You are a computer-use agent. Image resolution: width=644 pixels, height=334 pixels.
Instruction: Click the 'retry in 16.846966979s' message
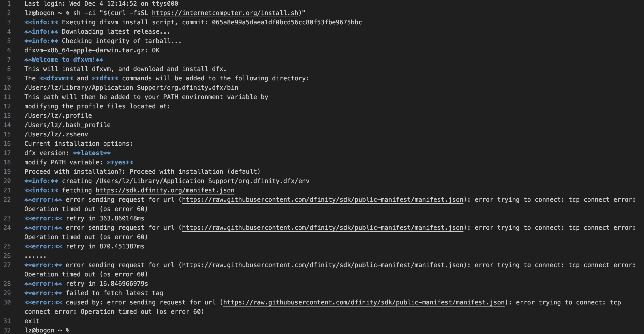107,284
